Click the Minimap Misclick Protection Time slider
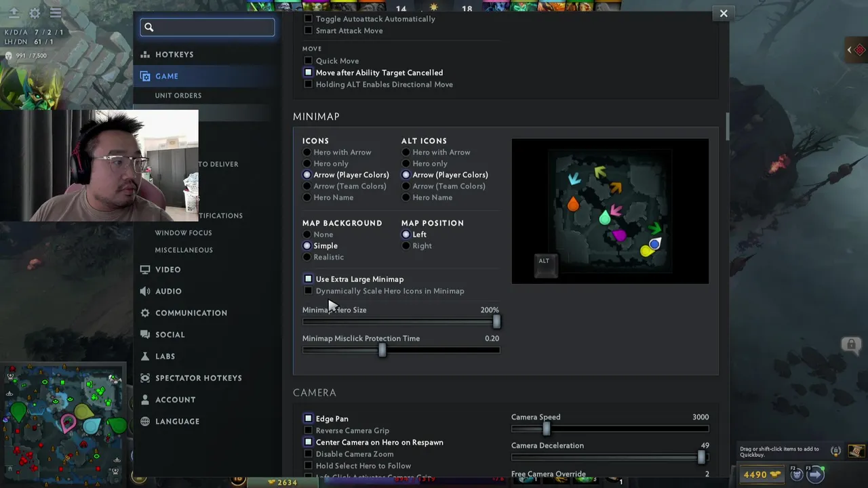868x488 pixels. 382,350
